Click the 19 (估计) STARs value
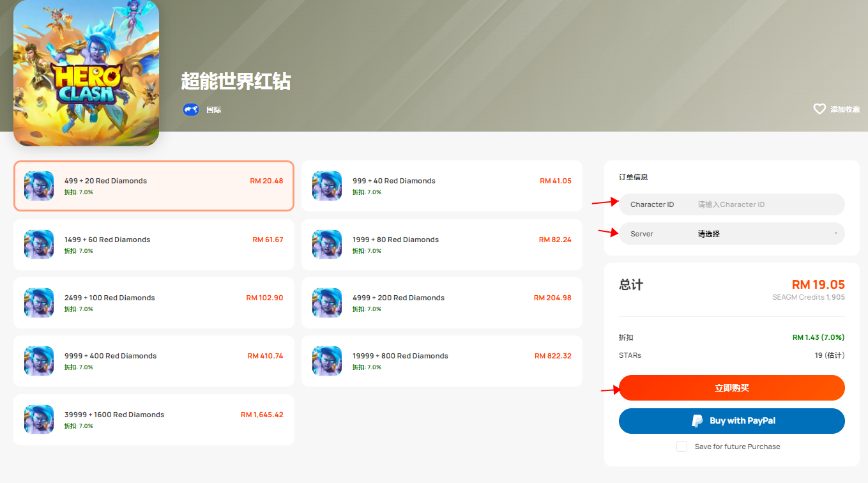 click(830, 355)
